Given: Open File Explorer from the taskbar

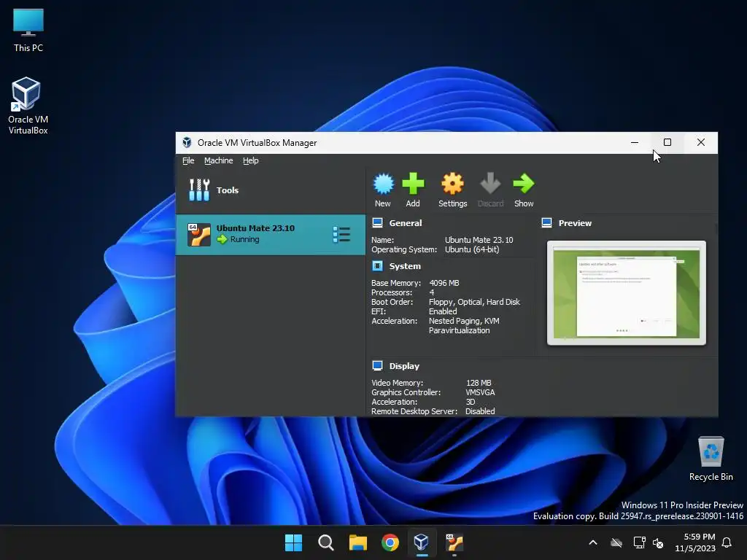Looking at the screenshot, I should tap(357, 542).
